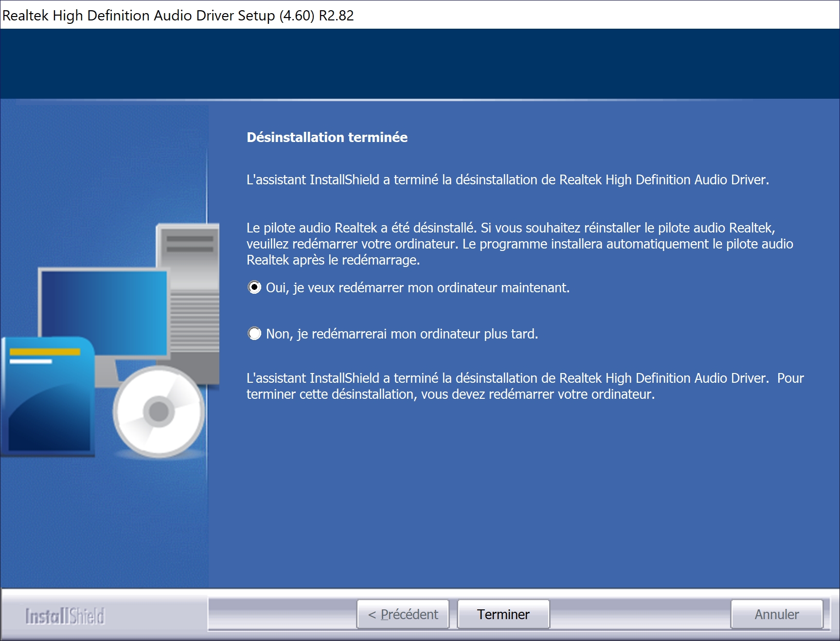Click the first line 'L'assistant InstallShield a terminé'

click(508, 179)
